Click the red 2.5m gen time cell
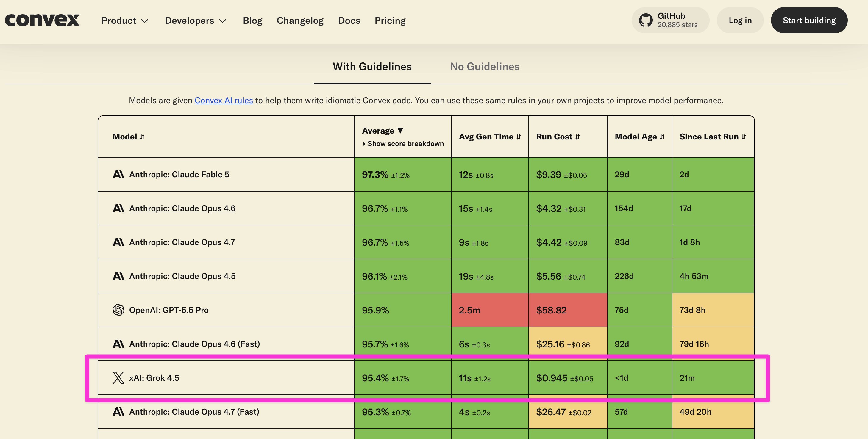The width and height of the screenshot is (868, 439). tap(490, 310)
